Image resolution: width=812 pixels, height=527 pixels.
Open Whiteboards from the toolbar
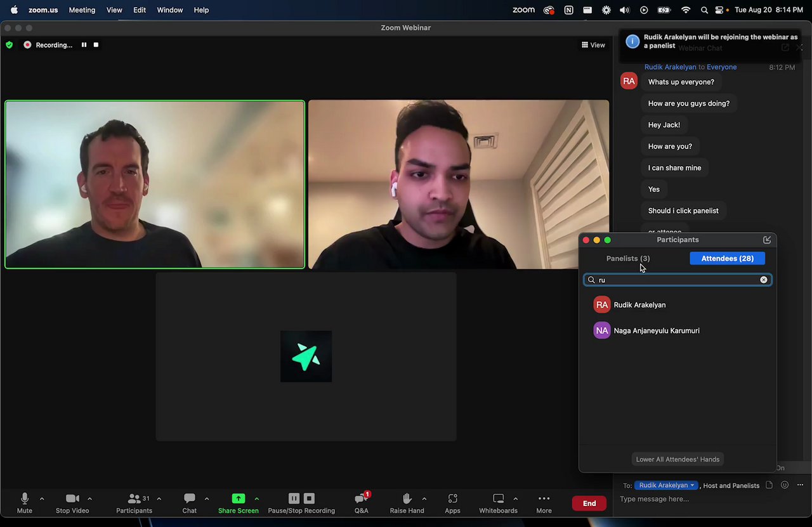(498, 502)
